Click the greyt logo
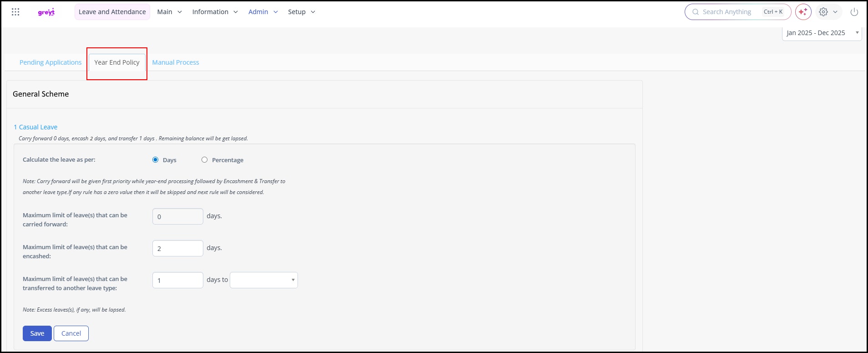The height and width of the screenshot is (353, 868). pyautogui.click(x=46, y=12)
